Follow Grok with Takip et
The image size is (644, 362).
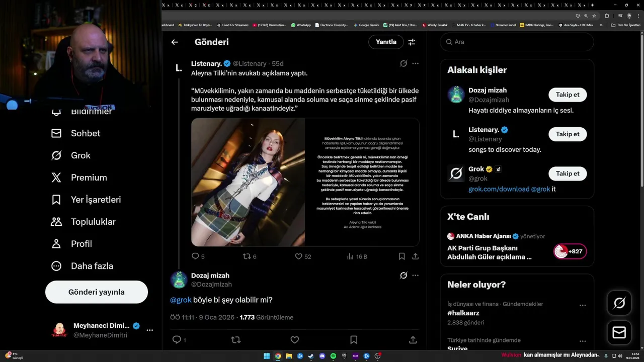tap(568, 173)
